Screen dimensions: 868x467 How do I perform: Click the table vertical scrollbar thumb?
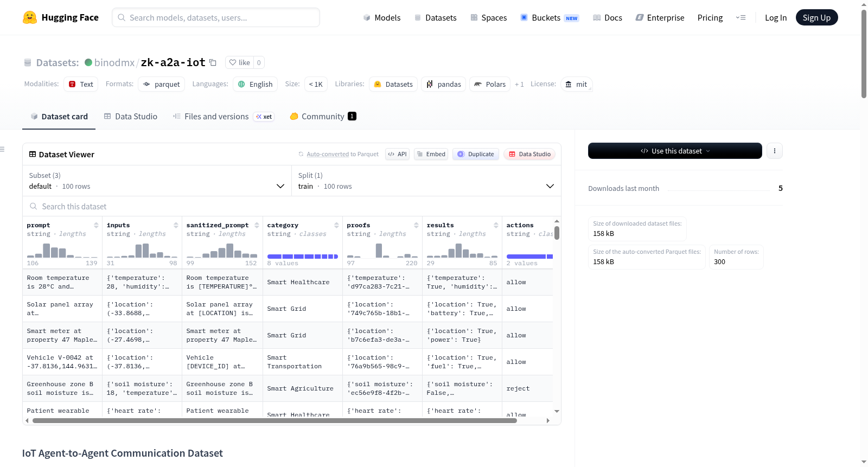click(557, 233)
